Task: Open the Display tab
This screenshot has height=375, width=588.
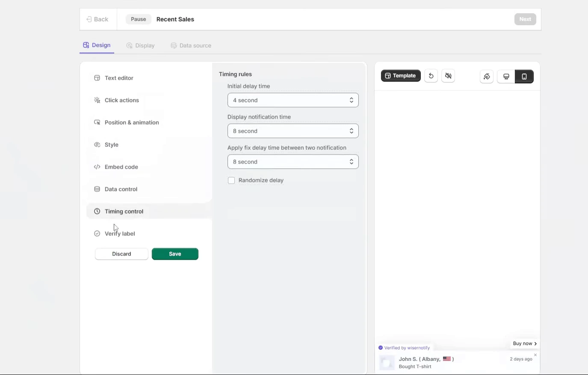Action: click(140, 45)
